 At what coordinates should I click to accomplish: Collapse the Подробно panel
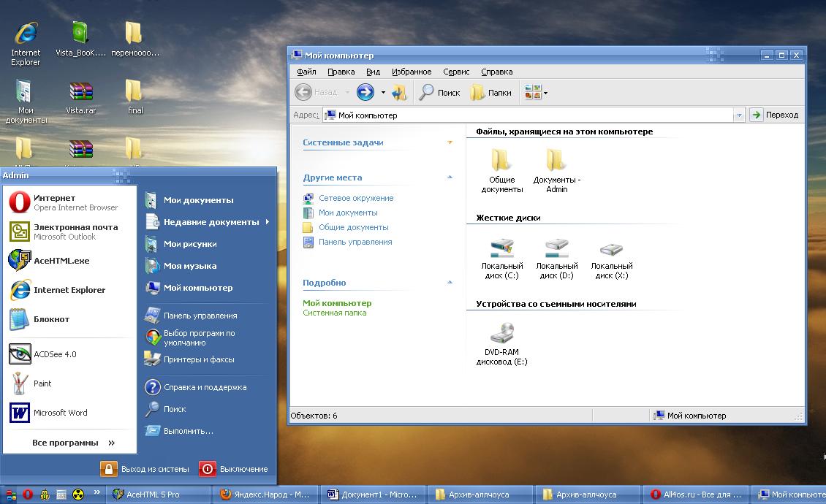tap(450, 282)
